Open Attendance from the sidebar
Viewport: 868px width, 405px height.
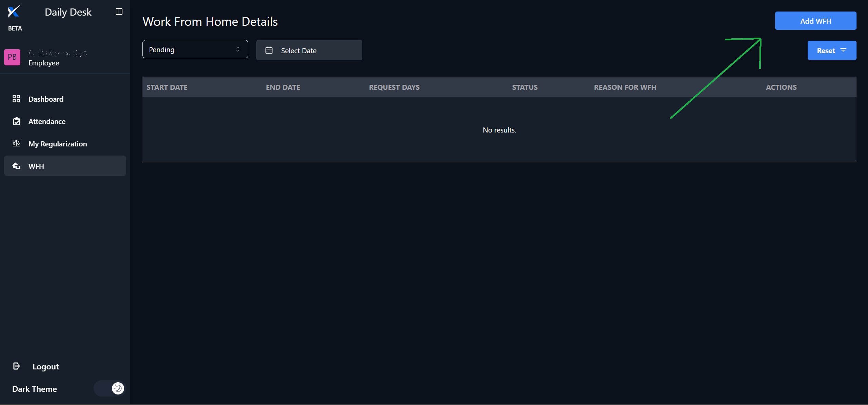[x=47, y=121]
